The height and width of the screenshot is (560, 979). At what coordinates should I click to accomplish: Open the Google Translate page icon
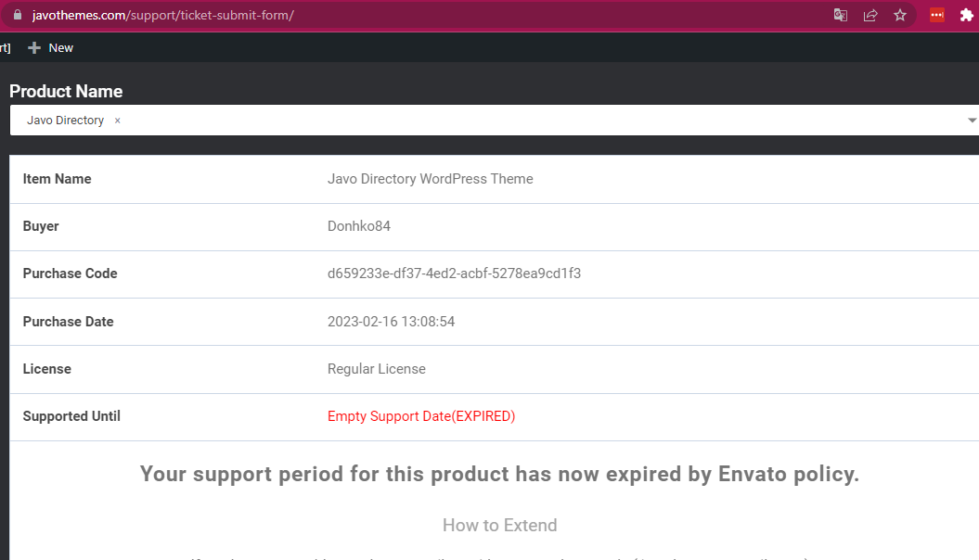pyautogui.click(x=841, y=15)
